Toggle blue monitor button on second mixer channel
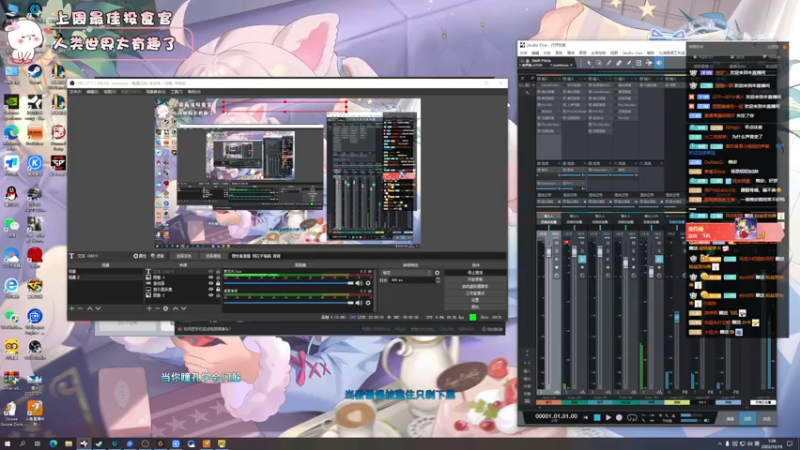800x450 pixels. pos(582,259)
